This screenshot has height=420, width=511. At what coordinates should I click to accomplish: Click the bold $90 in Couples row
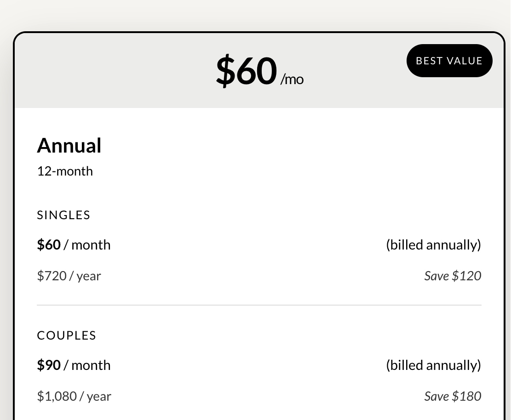point(49,365)
